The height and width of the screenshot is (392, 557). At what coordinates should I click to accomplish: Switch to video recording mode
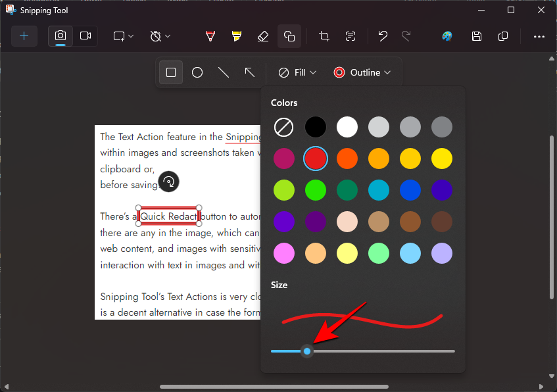tap(85, 36)
